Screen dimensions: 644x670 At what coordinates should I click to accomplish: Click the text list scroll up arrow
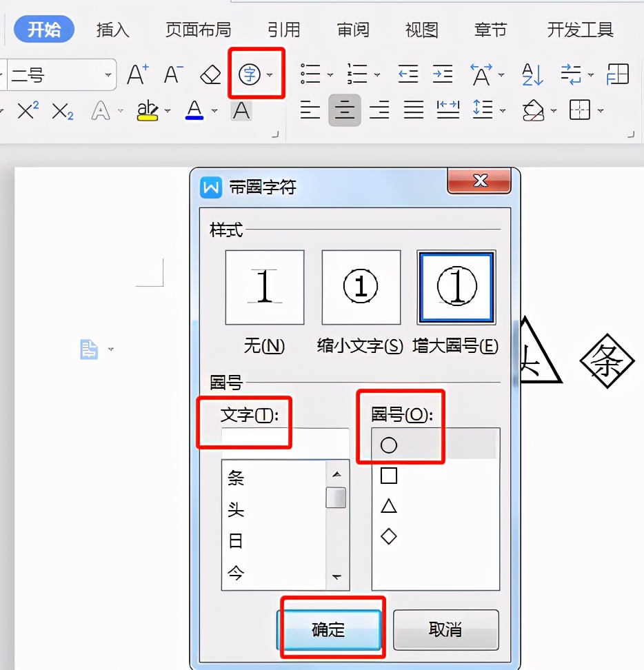coord(336,474)
